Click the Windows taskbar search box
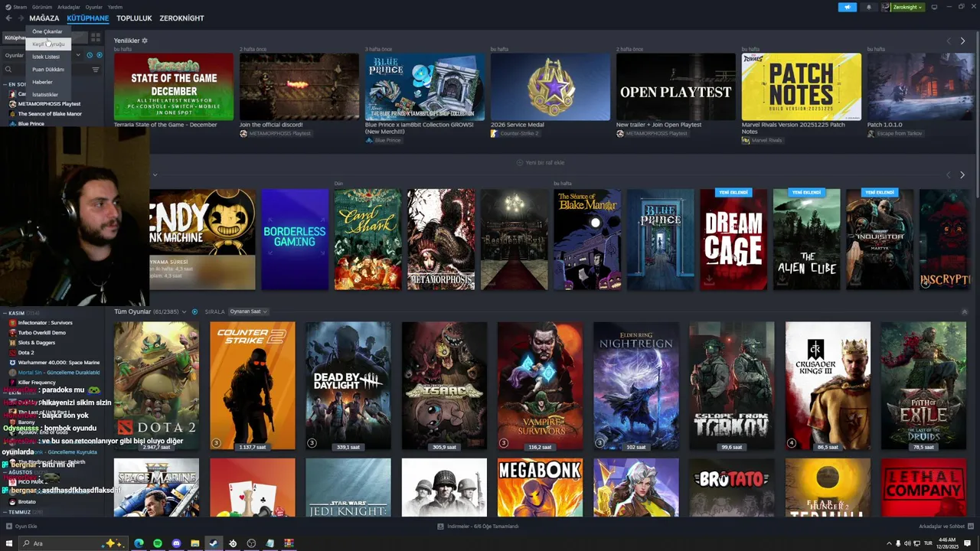This screenshot has height=551, width=980. [73, 543]
